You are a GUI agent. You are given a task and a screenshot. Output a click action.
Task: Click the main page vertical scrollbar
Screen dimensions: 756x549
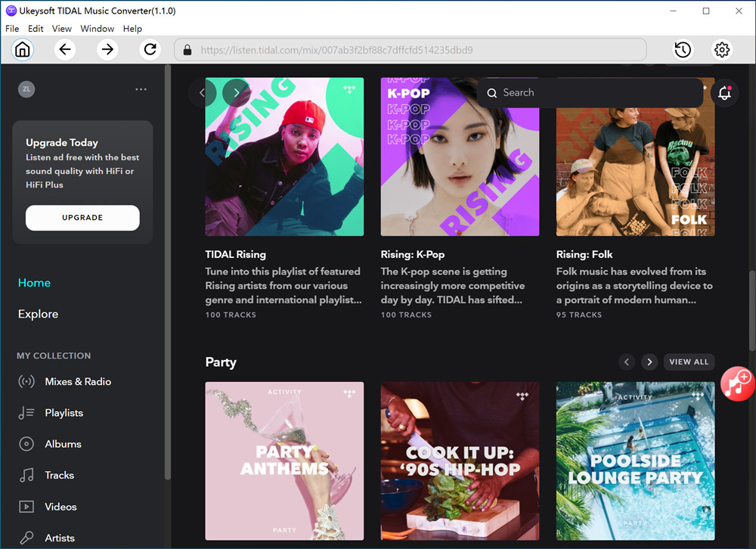[751, 311]
